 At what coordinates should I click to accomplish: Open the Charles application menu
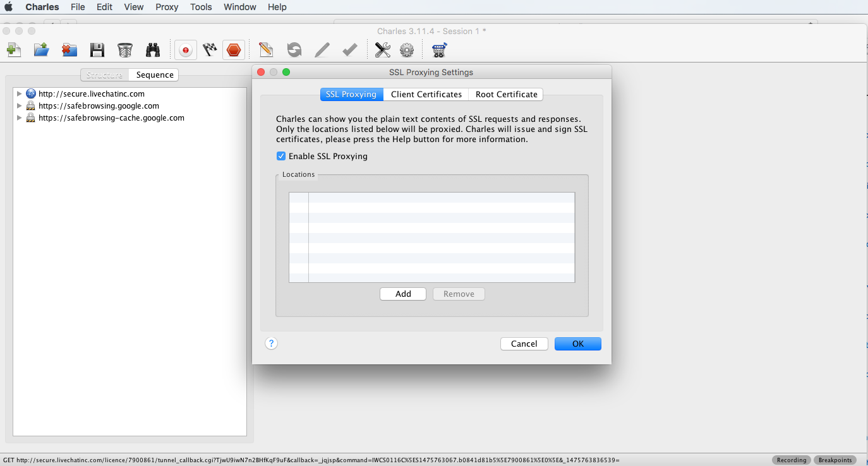(x=42, y=7)
